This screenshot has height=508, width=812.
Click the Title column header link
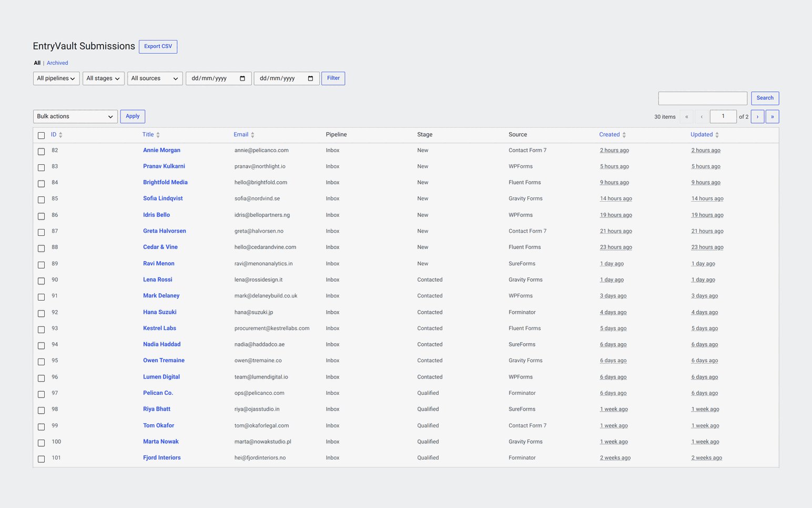click(148, 134)
